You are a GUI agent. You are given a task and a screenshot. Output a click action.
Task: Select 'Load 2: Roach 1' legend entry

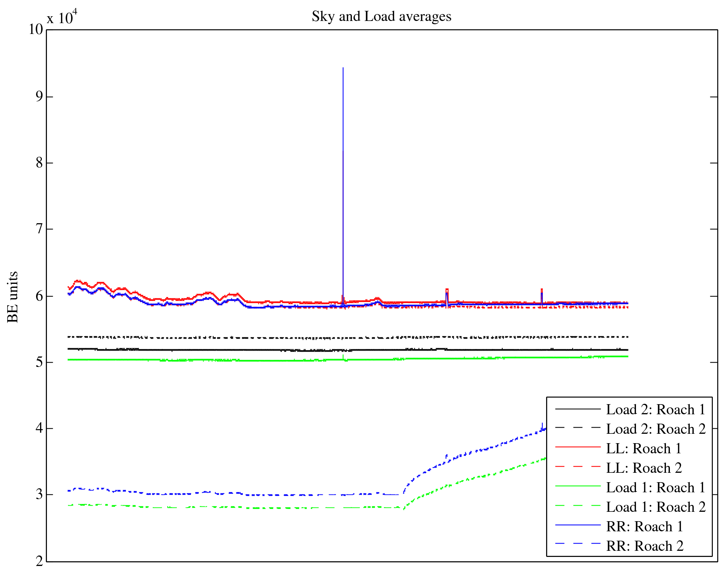tap(655, 410)
